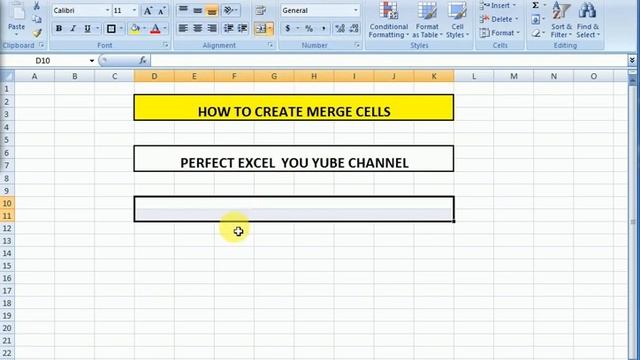
Task: Click the Clear eraser icon
Action: coord(536,33)
